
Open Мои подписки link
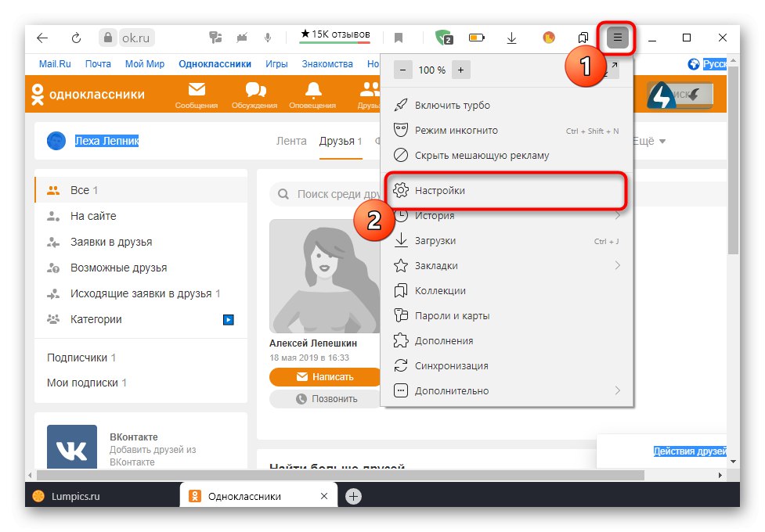(x=86, y=383)
